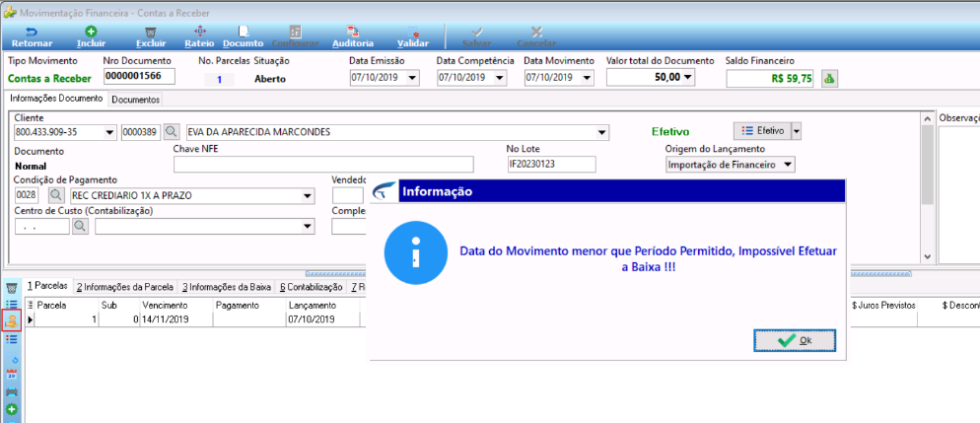Image resolution: width=980 pixels, height=423 pixels.
Task: Open the 2 Informações da Parcela tab
Action: pos(125,287)
